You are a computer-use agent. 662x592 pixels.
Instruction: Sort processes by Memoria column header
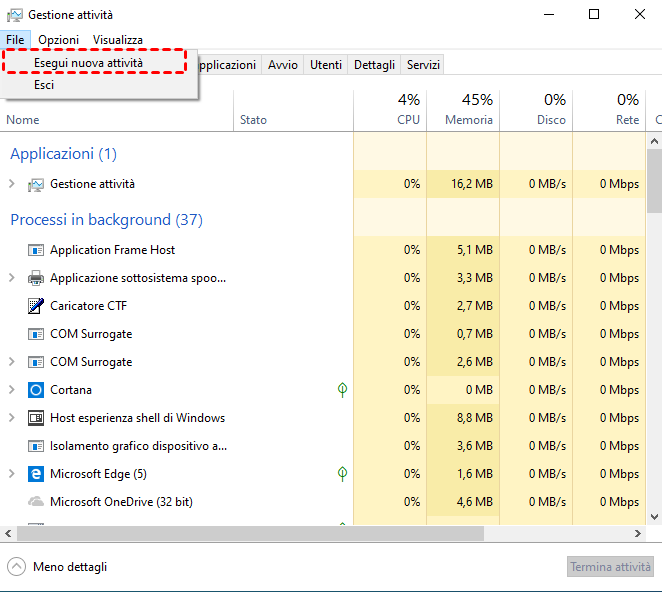click(x=463, y=110)
